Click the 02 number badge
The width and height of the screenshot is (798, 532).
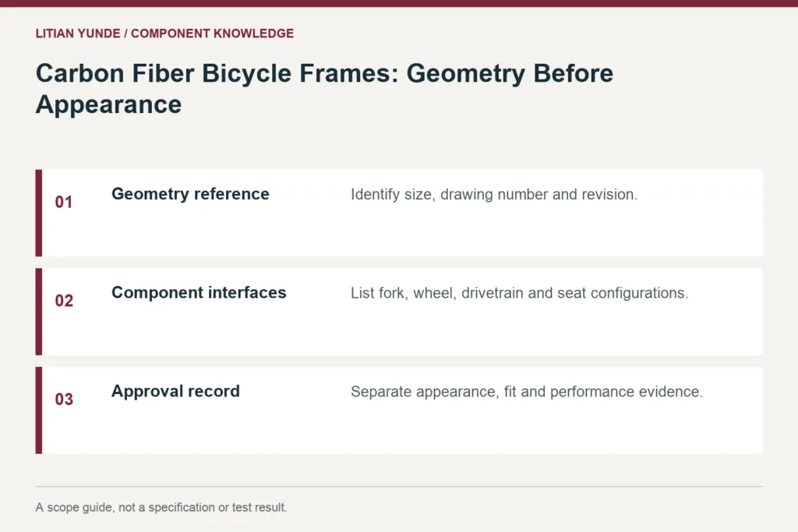tap(64, 301)
